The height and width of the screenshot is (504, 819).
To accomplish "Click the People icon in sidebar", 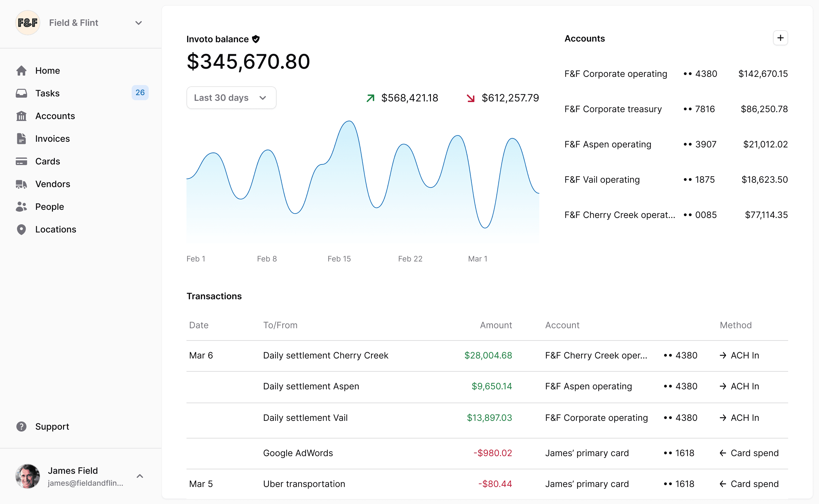I will (x=22, y=206).
